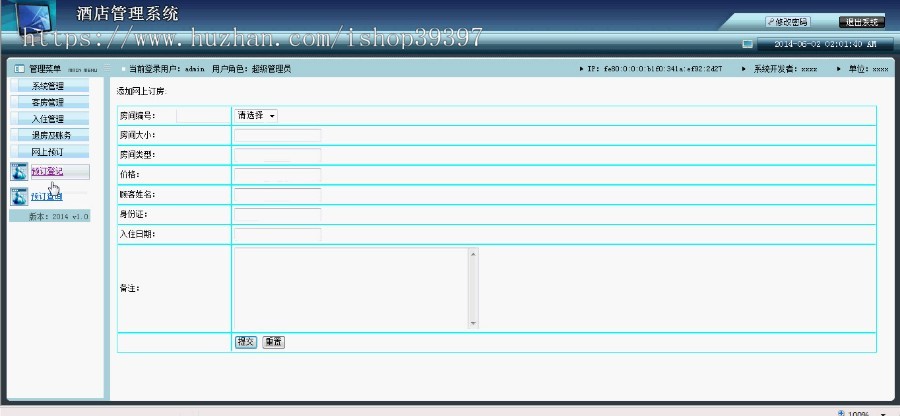This screenshot has width=900, height=416.
Task: Open the 入住管理 menu section
Action: (49, 119)
